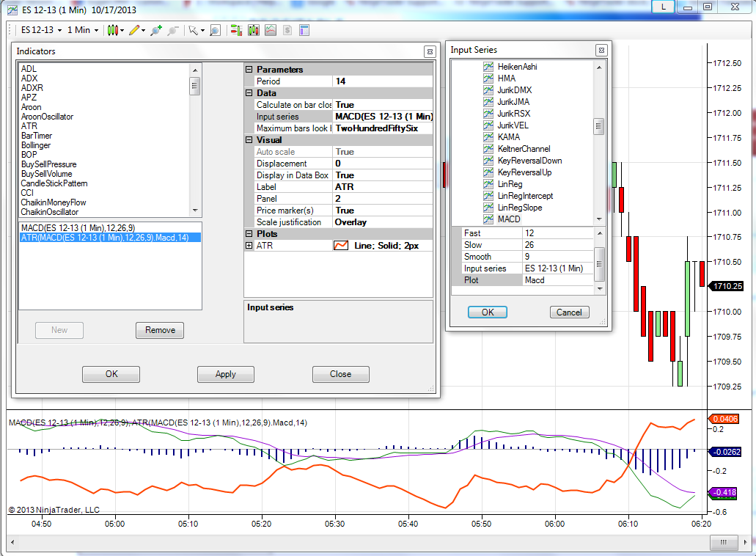Click the 1710.25 current price marker

[x=727, y=287]
